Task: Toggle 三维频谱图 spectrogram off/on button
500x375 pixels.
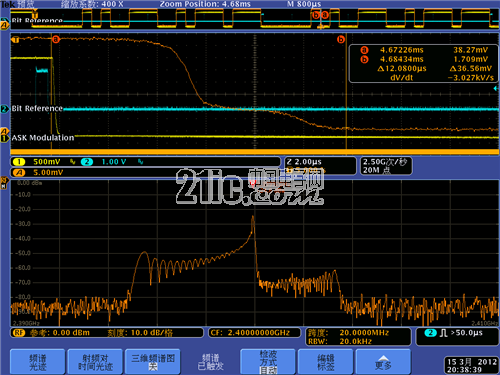Action: (153, 362)
